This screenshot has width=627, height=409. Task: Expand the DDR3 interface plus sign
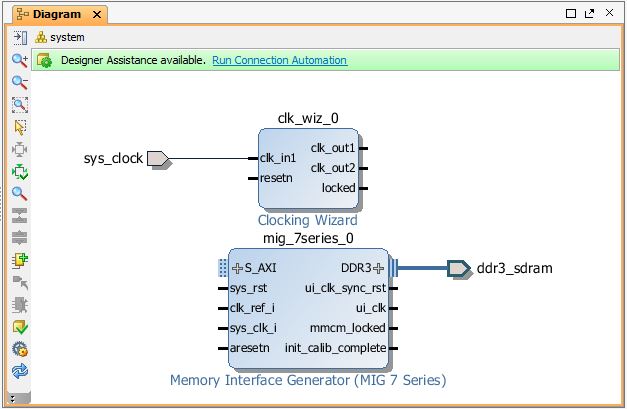point(378,268)
